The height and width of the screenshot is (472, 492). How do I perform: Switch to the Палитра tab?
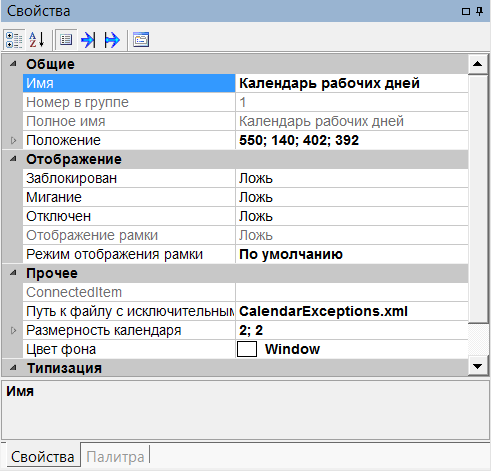click(x=115, y=457)
